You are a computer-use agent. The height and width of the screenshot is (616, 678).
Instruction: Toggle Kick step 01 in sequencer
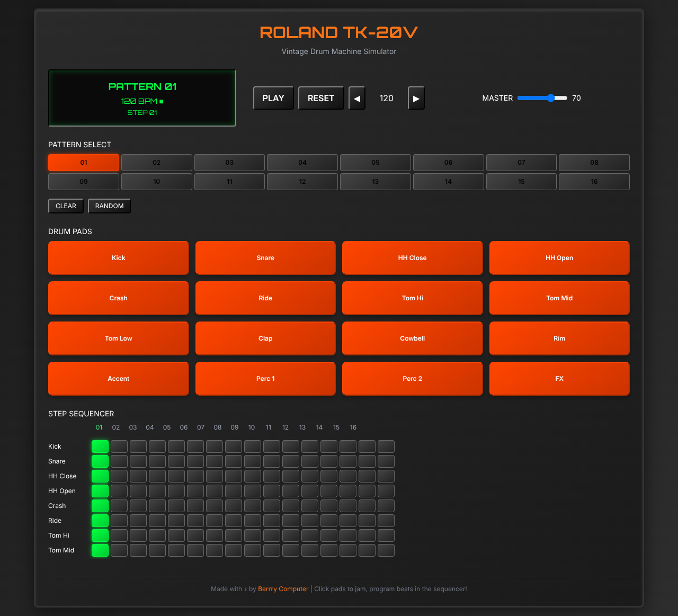click(x=100, y=447)
